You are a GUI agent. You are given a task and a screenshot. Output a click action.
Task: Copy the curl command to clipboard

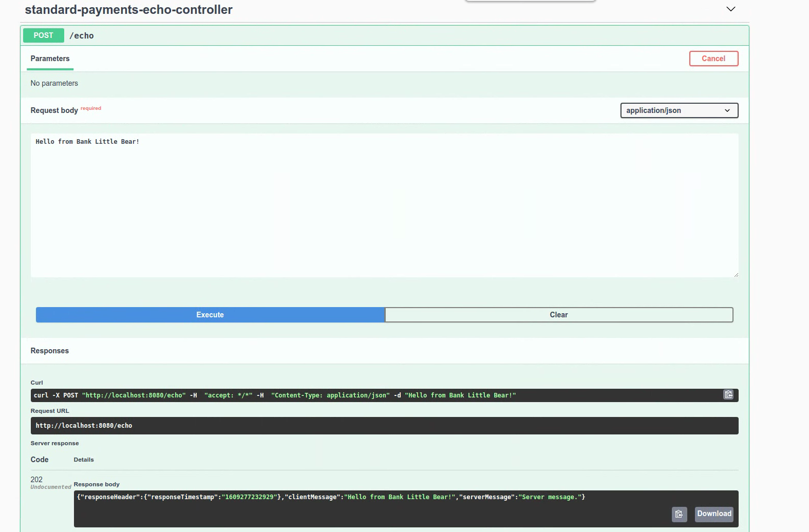click(x=728, y=395)
